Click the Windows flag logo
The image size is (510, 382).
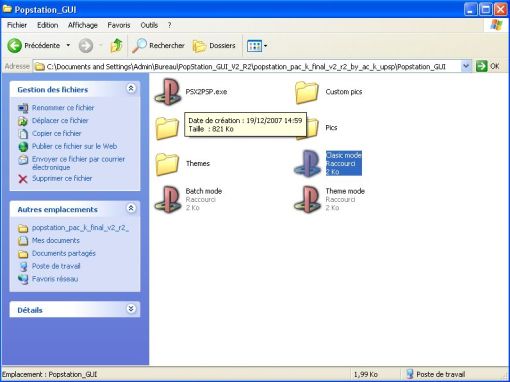click(x=496, y=25)
